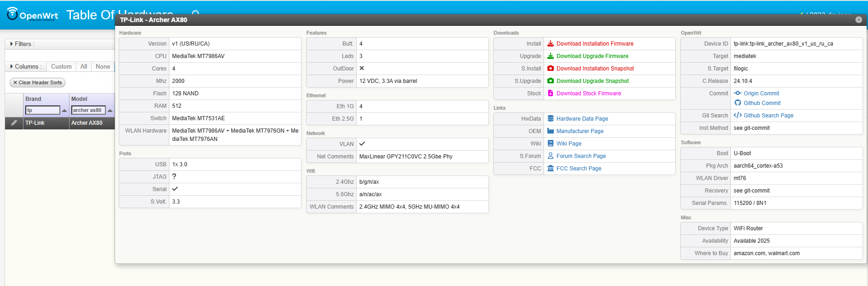Click the Installation Snapshot camera icon

pyautogui.click(x=550, y=69)
